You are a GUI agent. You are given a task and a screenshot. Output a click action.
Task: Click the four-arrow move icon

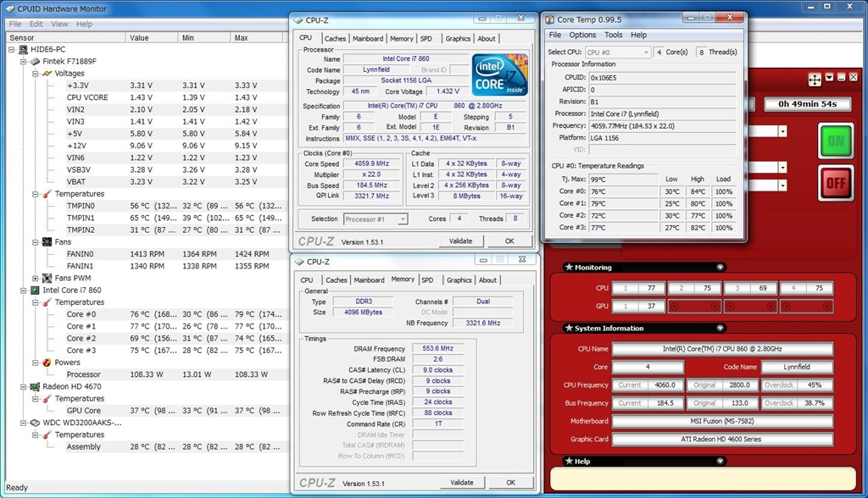(815, 79)
